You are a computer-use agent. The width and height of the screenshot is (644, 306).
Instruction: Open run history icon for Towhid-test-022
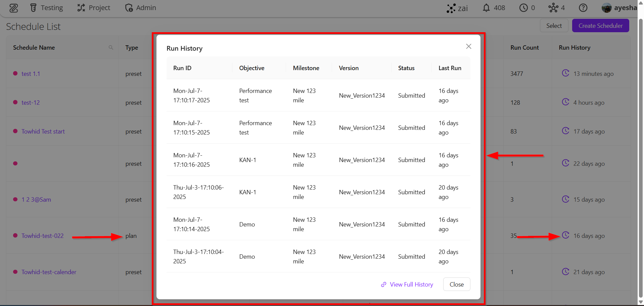click(x=565, y=235)
